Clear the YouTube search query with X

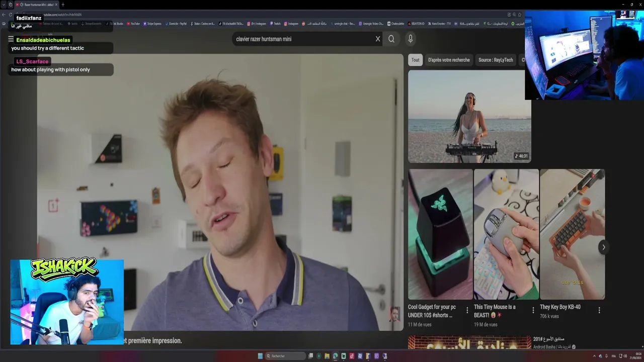[x=378, y=39]
